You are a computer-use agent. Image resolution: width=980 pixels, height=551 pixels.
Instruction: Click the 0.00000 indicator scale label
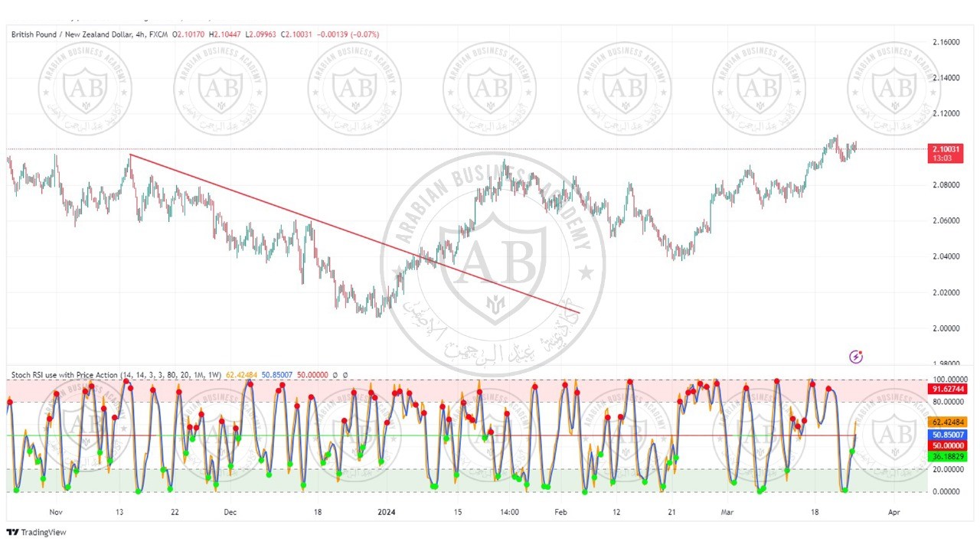pos(945,491)
